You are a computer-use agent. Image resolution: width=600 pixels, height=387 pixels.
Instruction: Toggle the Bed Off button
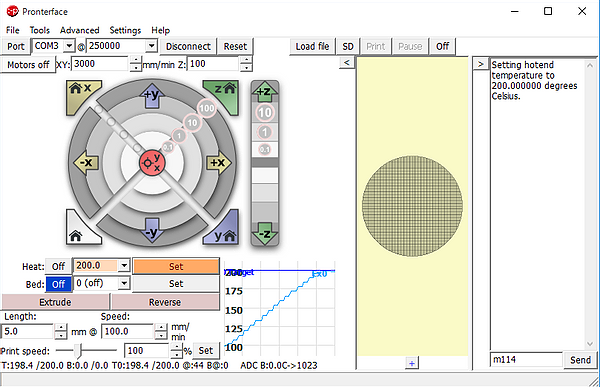pos(58,284)
